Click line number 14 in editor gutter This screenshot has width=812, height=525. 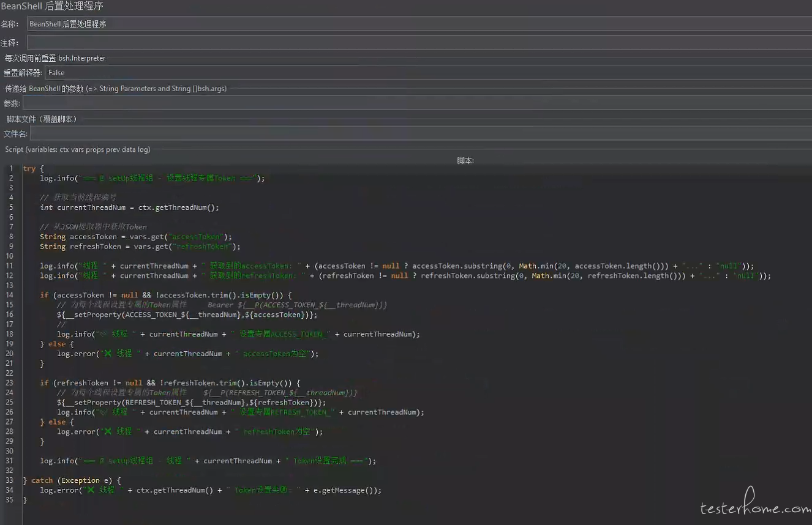point(10,295)
